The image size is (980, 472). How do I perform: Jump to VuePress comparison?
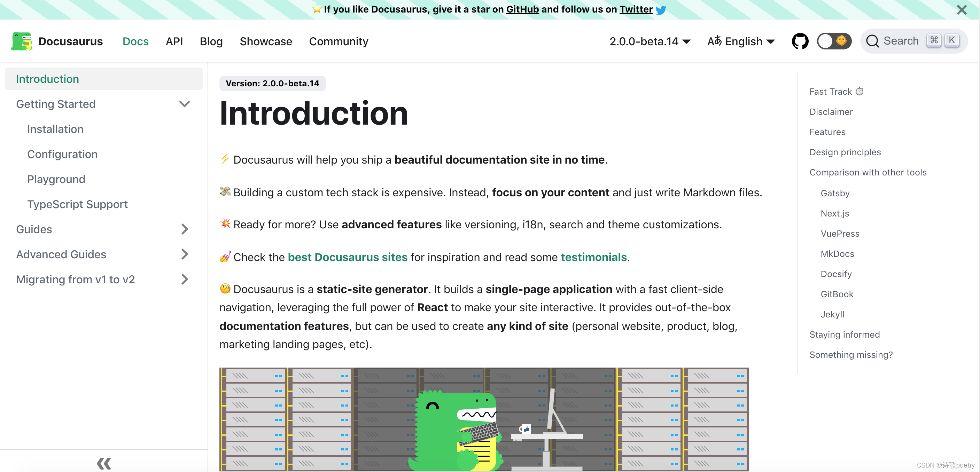840,233
